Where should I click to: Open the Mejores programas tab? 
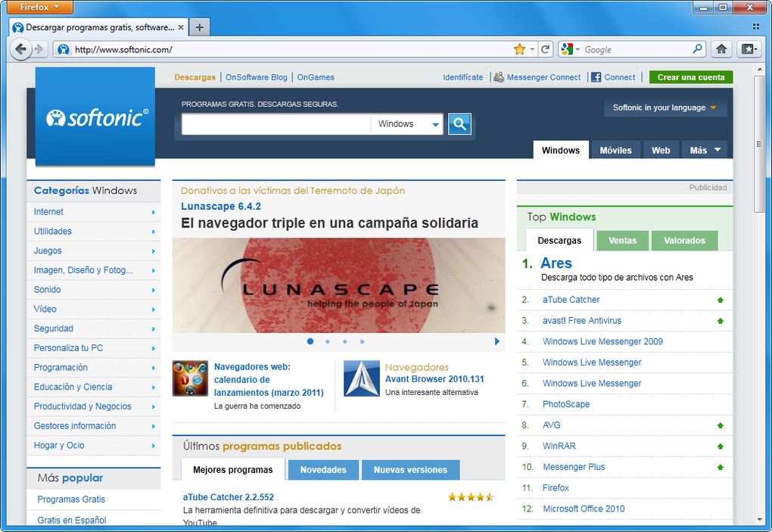233,469
